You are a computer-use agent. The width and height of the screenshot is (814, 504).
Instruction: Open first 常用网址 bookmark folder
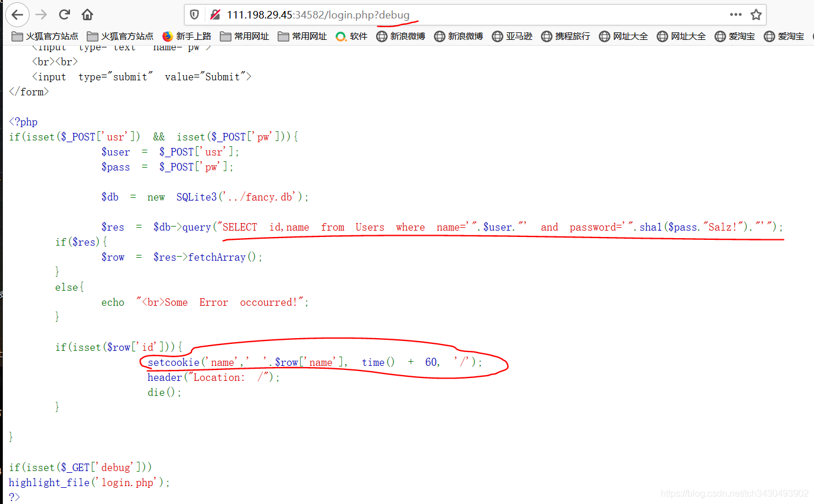coord(245,36)
